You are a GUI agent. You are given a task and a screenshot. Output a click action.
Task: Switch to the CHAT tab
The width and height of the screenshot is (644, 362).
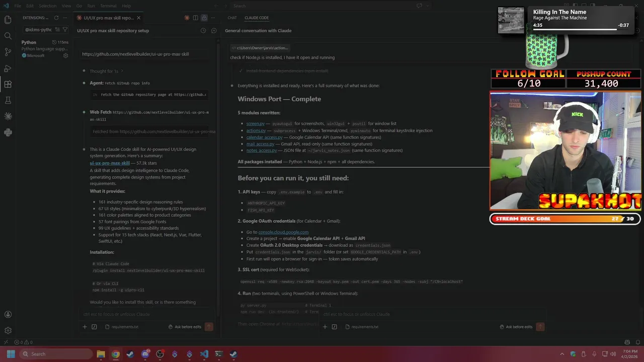(x=232, y=18)
